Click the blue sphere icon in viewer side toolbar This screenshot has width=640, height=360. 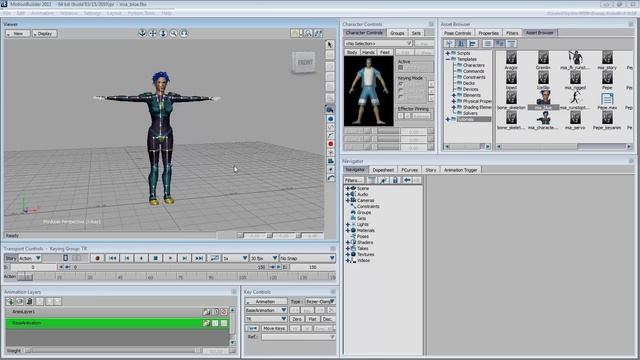[x=331, y=119]
